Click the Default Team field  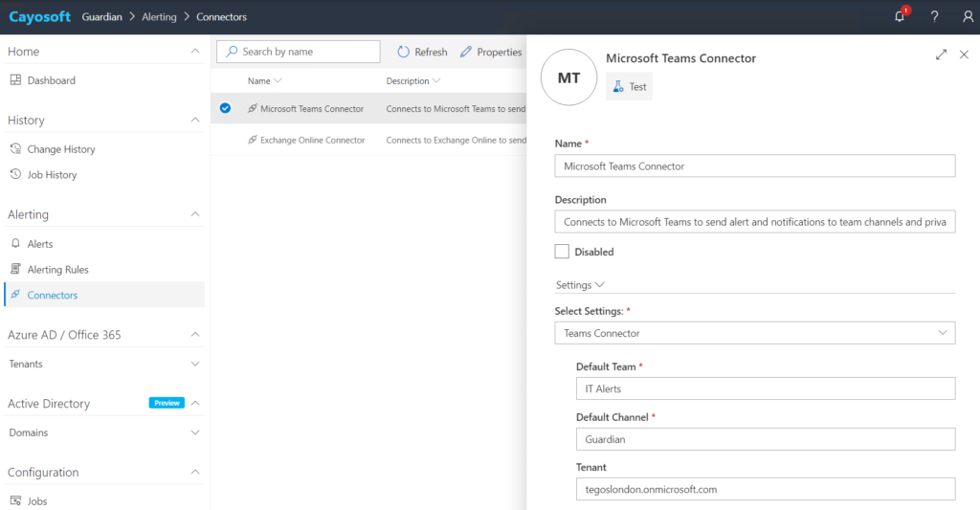765,388
